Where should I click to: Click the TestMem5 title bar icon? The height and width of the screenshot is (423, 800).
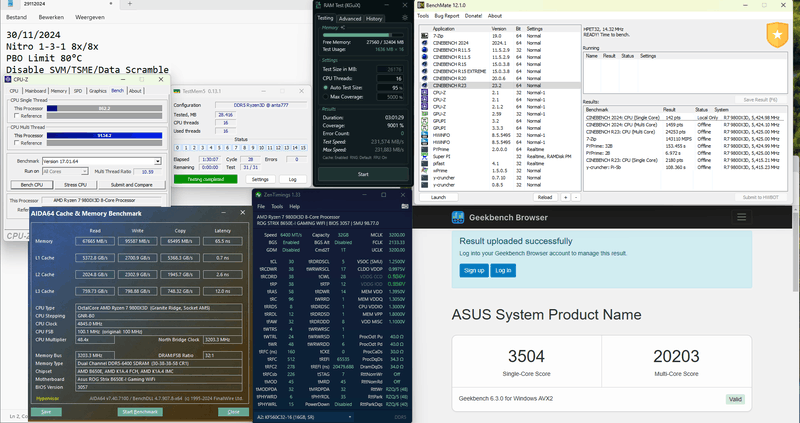pos(177,91)
